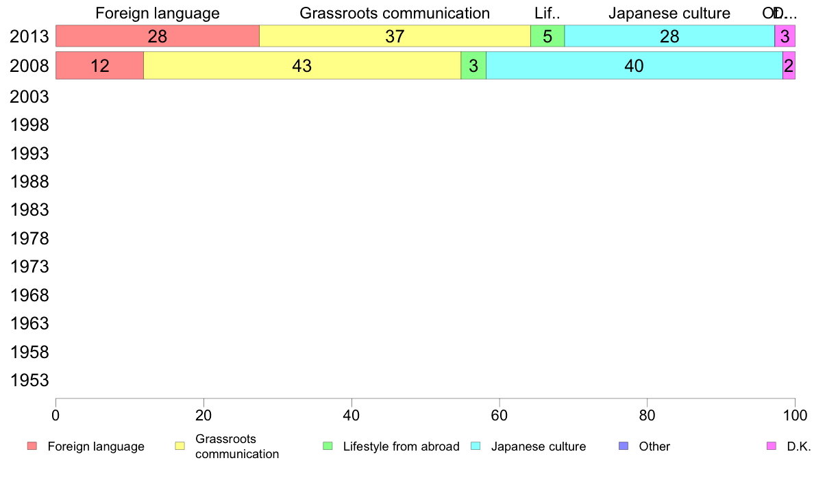Select the 2013 Foreign language bar segment showing 28
This screenshot has width=814, height=504.
click(158, 36)
